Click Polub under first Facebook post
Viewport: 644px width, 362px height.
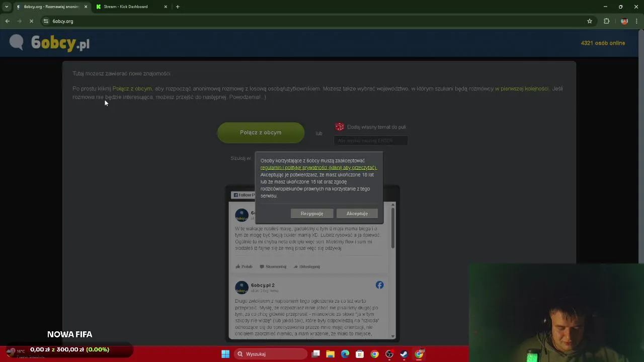point(244,266)
